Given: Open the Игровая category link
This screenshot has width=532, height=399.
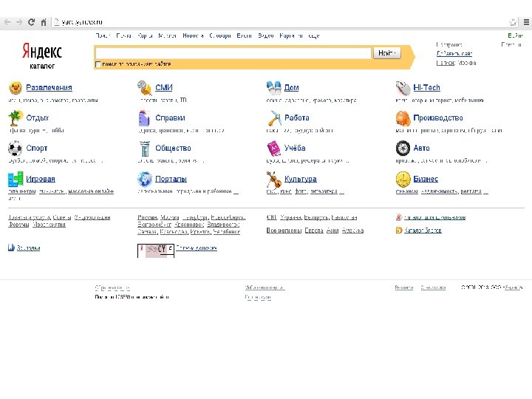Looking at the screenshot, I should pyautogui.click(x=41, y=179).
